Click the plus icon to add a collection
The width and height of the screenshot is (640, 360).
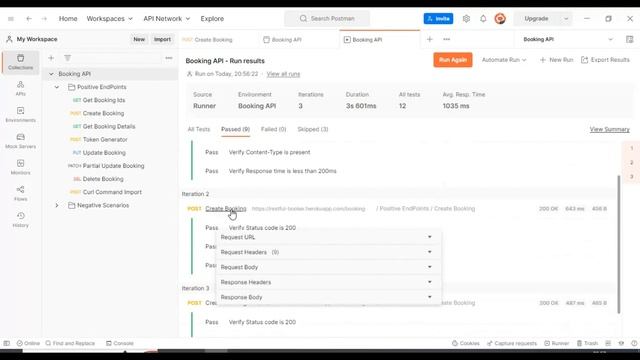point(51,58)
